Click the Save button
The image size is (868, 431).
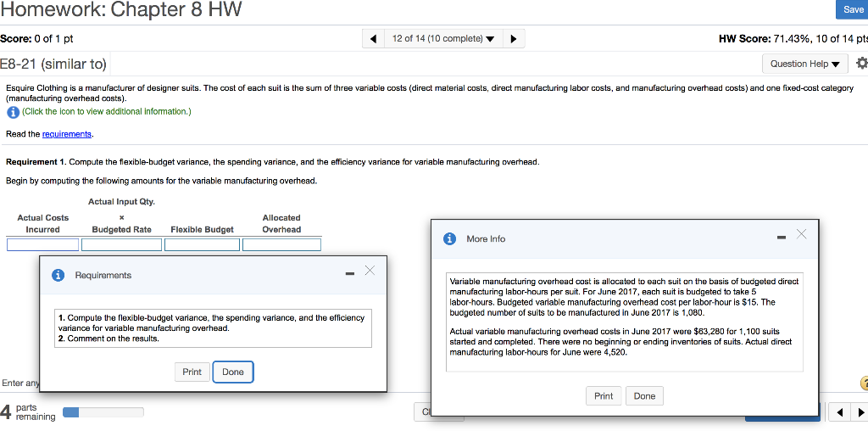(x=851, y=9)
